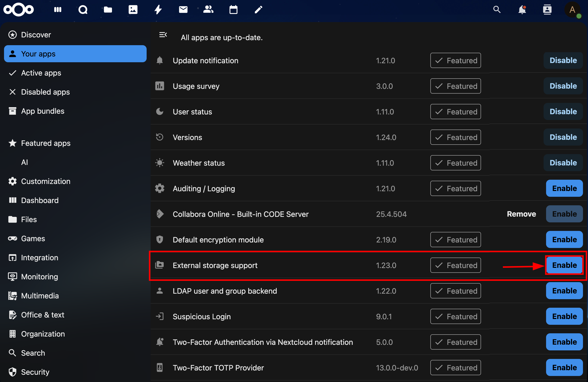The height and width of the screenshot is (382, 588).
Task: Click Featured badge for Usage survey
Action: (x=456, y=86)
